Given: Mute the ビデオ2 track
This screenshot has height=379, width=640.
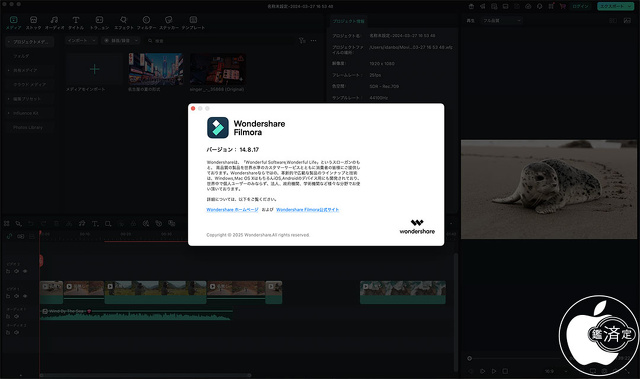Looking at the screenshot, I should click(x=16, y=271).
